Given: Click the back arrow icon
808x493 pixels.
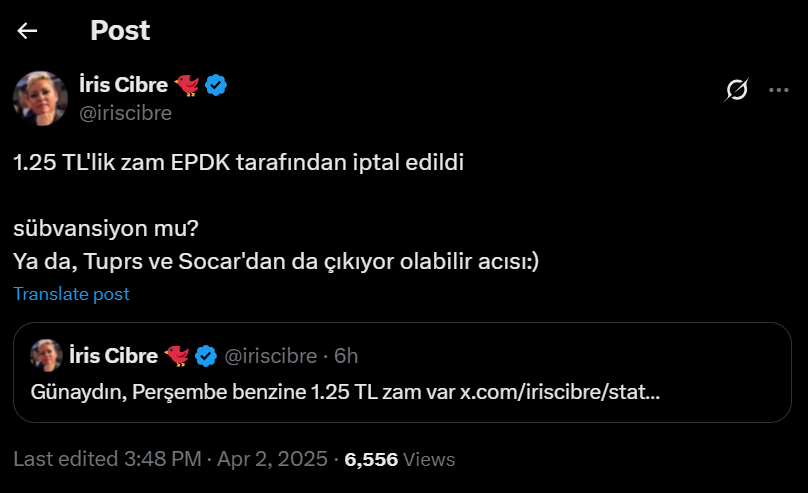Looking at the screenshot, I should coord(27,31).
